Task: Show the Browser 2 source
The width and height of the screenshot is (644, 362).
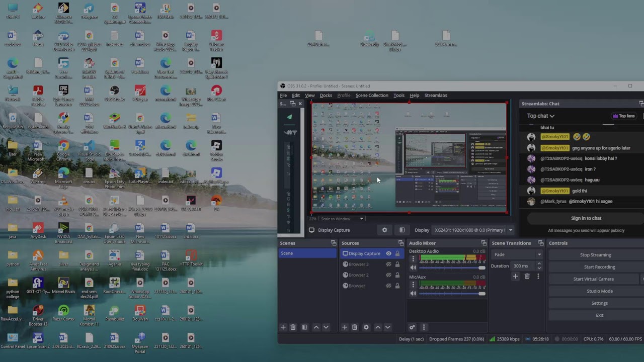Action: (x=388, y=275)
